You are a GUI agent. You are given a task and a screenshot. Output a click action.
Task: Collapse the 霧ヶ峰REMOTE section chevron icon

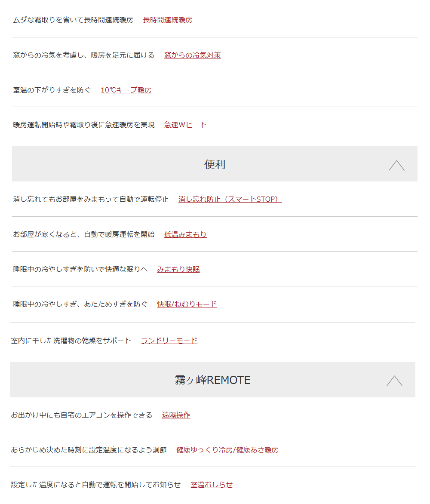(394, 381)
